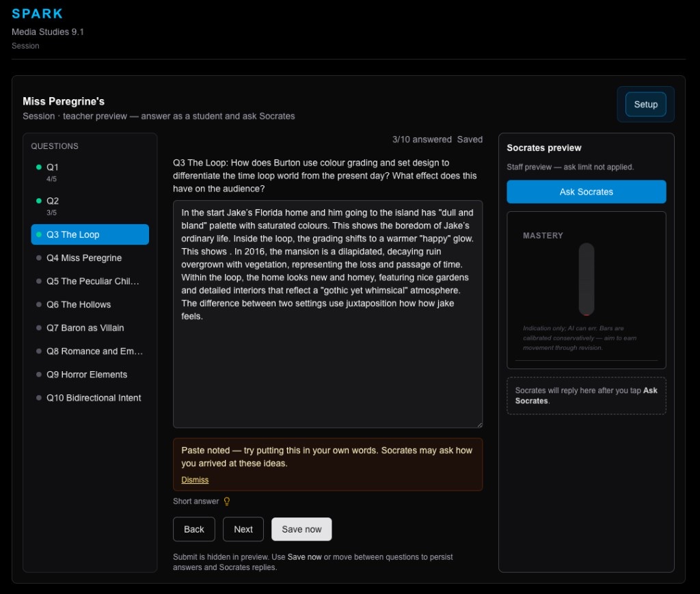The width and height of the screenshot is (700, 594).
Task: Click the Short answer label
Action: [x=196, y=501]
